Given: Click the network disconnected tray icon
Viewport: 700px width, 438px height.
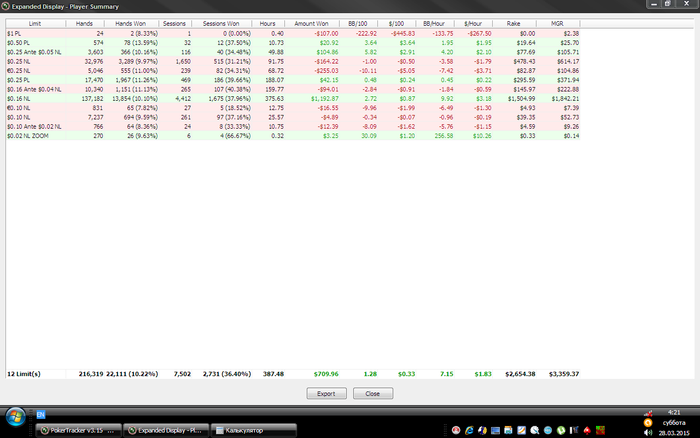Looking at the screenshot, I should [648, 413].
